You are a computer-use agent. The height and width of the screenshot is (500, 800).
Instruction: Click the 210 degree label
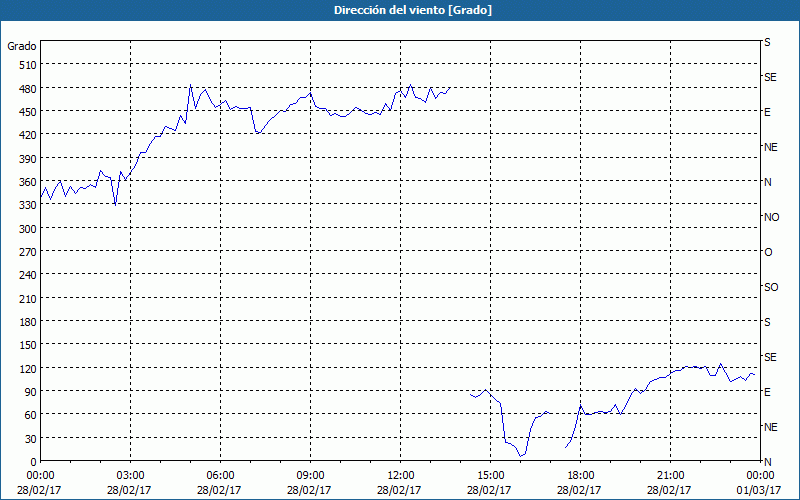28,298
